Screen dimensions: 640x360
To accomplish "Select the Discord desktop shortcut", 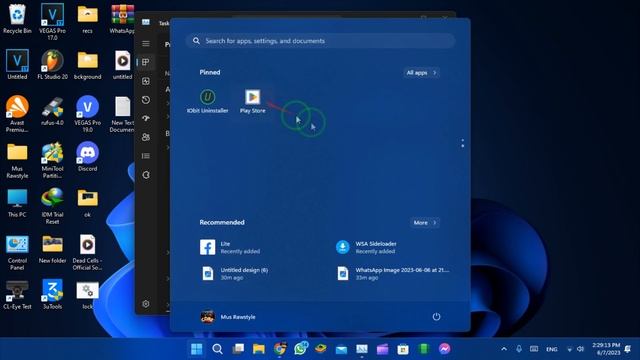I will coord(87,156).
